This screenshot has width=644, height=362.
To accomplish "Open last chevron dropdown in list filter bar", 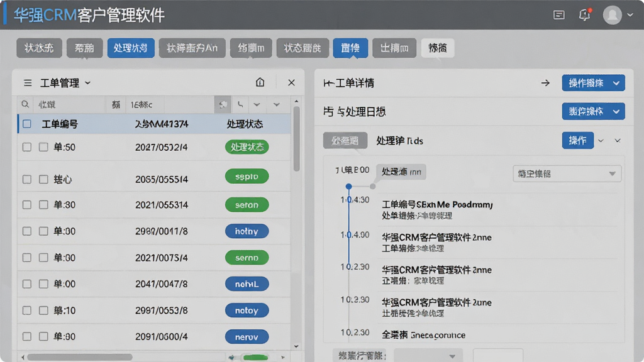I will click(277, 105).
